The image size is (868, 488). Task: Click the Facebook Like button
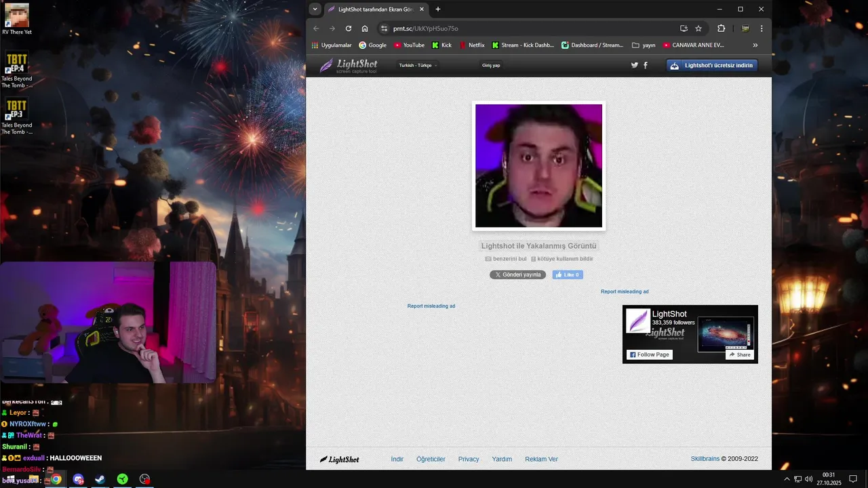click(568, 275)
